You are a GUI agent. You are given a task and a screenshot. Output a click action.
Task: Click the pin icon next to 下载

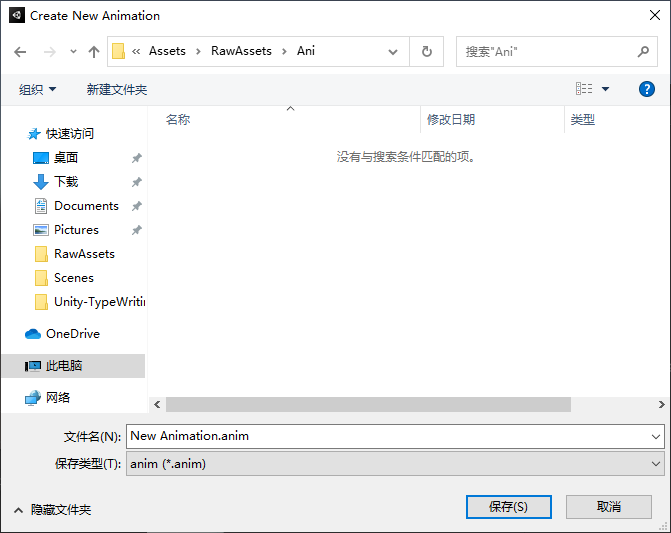click(137, 182)
